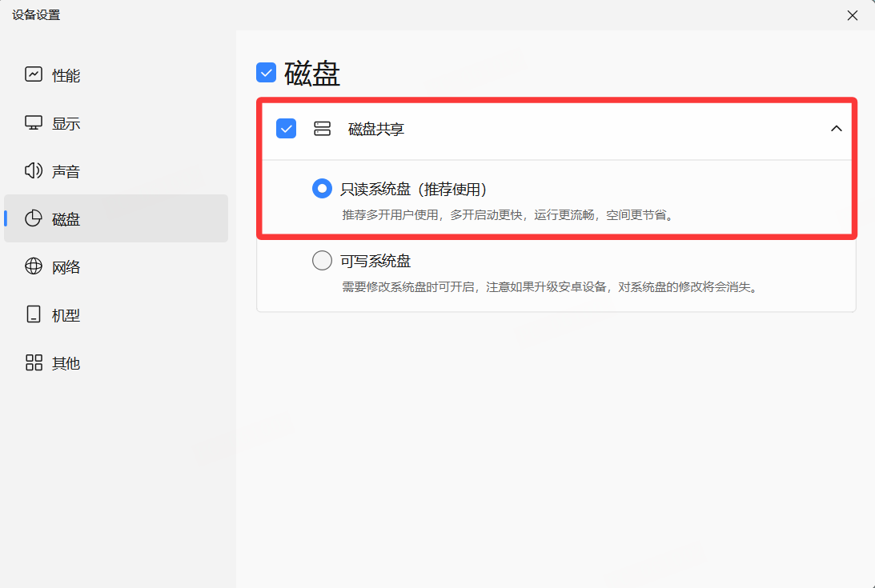Click the 其他 four-squares grid icon
875x588 pixels.
point(34,363)
